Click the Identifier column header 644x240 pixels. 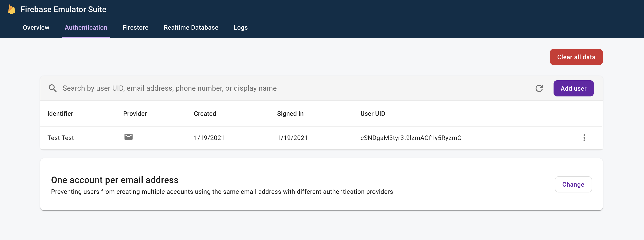[x=60, y=113]
